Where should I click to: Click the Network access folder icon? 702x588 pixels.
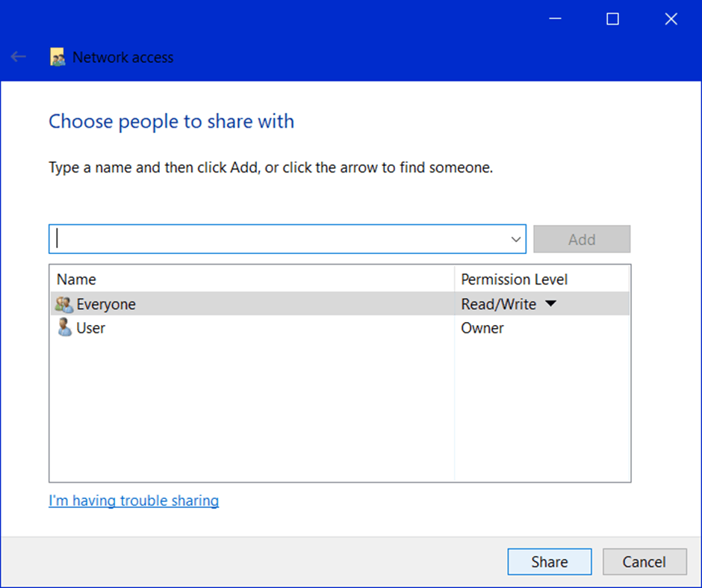(58, 57)
